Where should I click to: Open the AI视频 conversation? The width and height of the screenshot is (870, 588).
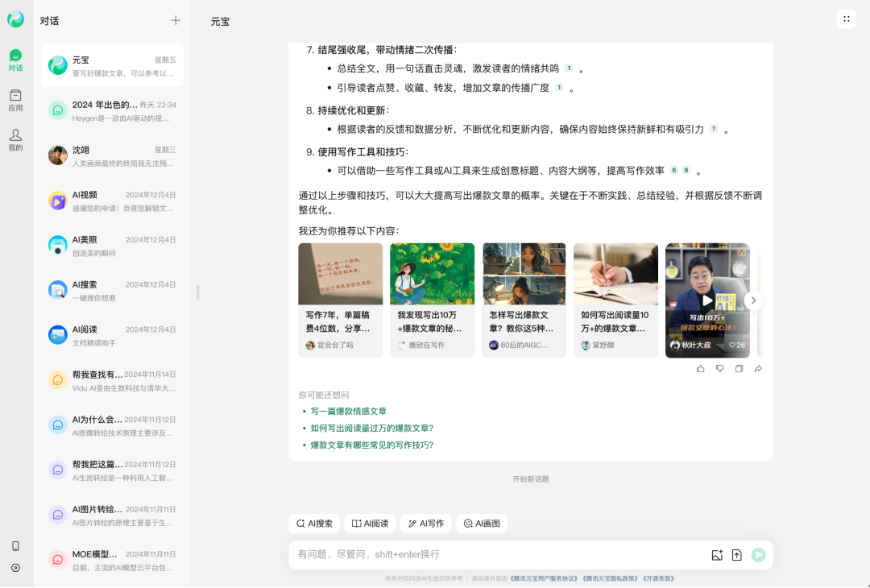coord(112,201)
